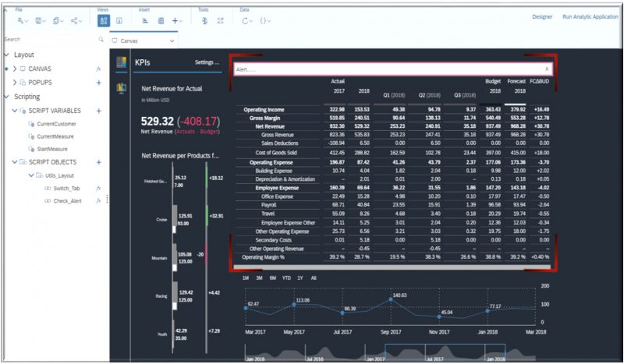This screenshot has height=364, width=624.
Task: Select the 3M time range
Action: coord(259,278)
